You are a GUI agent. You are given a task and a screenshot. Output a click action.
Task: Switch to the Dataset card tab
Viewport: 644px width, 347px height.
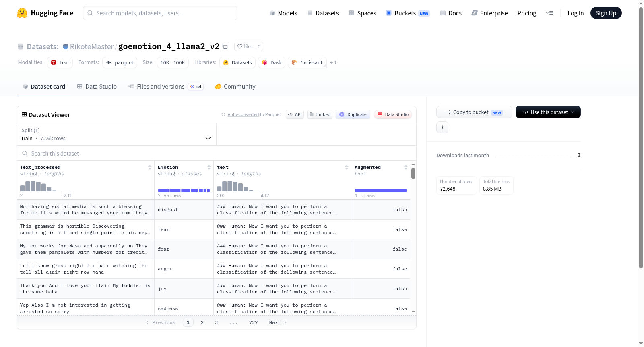44,86
